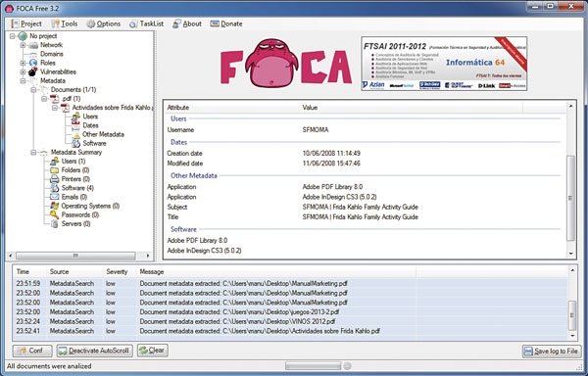Click the round icon beside progress bar

pyautogui.click(x=348, y=366)
